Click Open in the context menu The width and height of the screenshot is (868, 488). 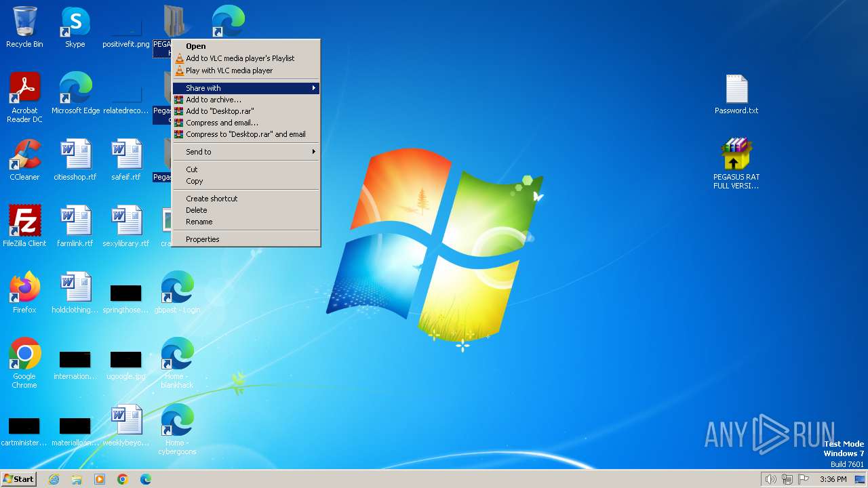coord(246,46)
